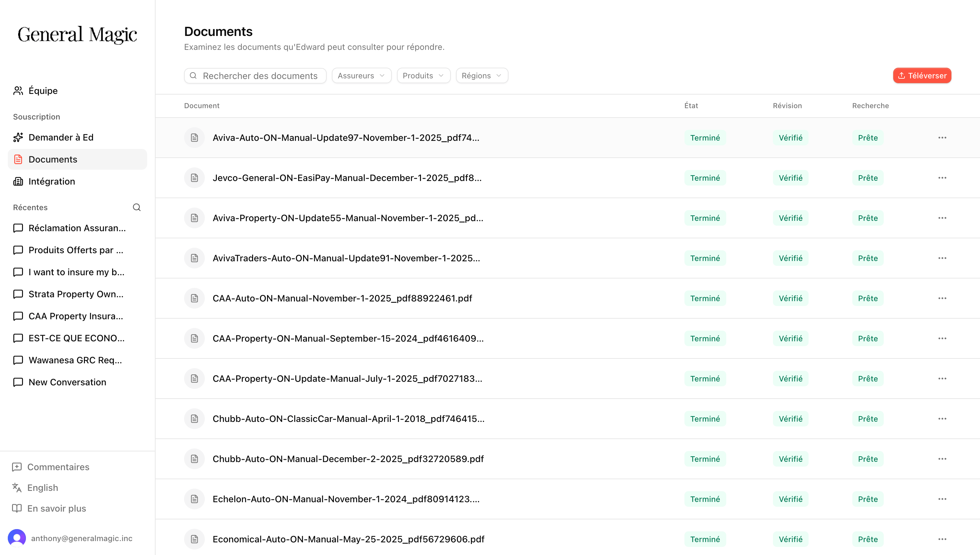Click Prête badge of CAA-Auto-ON-Manual-November row

point(868,299)
